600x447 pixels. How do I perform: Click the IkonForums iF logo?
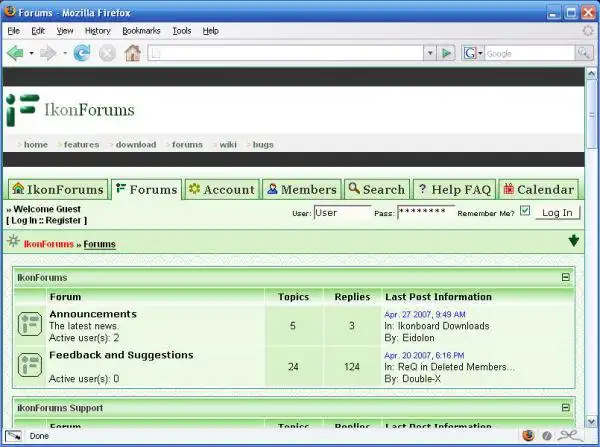[23, 110]
